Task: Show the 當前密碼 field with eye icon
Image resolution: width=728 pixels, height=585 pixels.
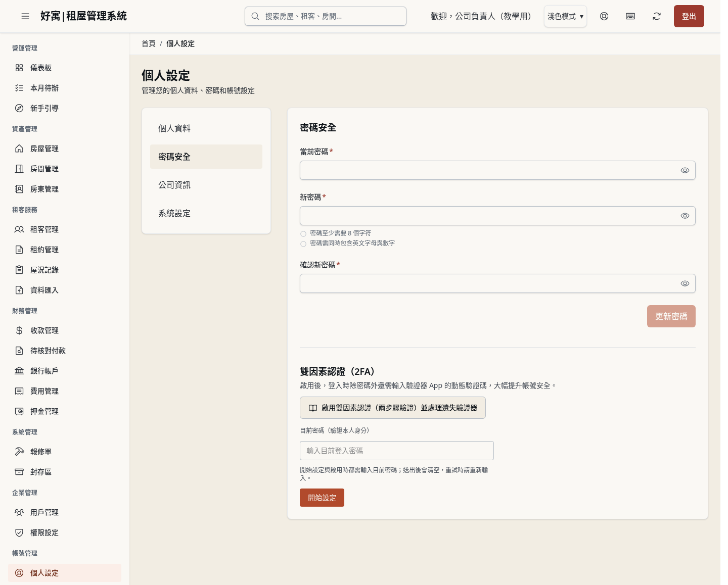Action: [x=685, y=170]
